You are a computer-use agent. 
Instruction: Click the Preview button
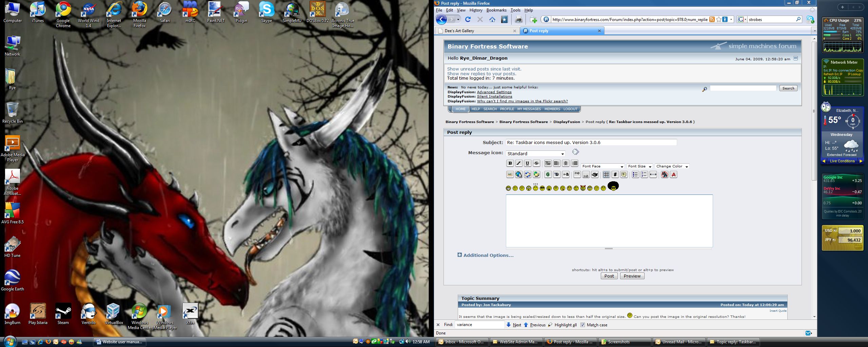coord(632,276)
